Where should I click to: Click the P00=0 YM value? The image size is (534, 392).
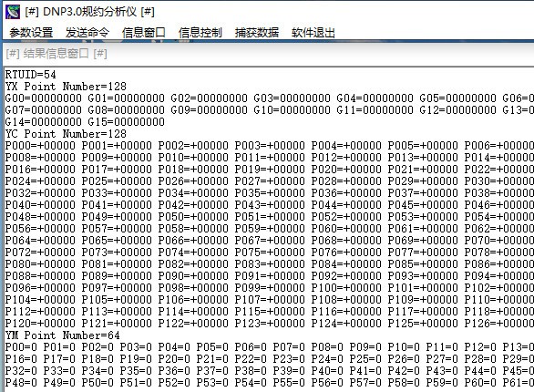pyautogui.click(x=21, y=347)
